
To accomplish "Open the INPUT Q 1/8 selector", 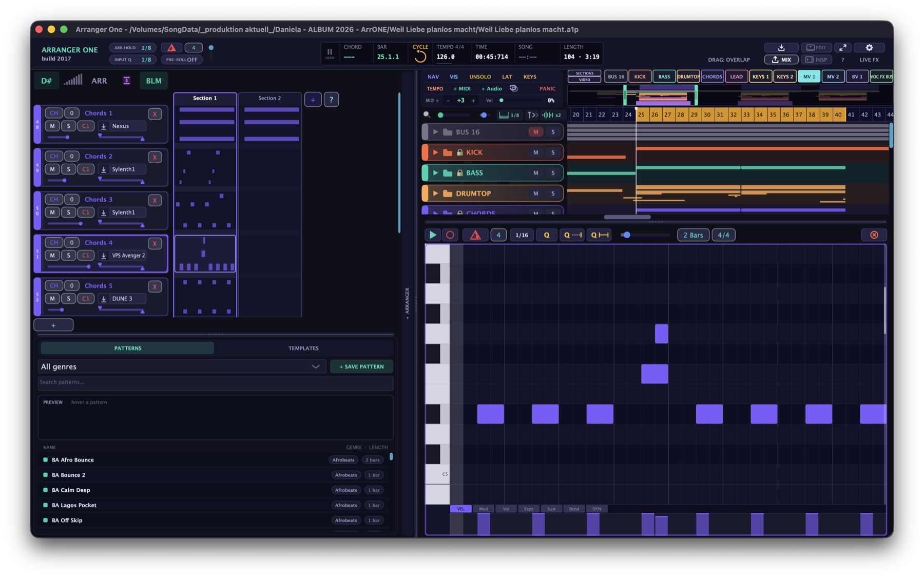I will click(x=132, y=60).
